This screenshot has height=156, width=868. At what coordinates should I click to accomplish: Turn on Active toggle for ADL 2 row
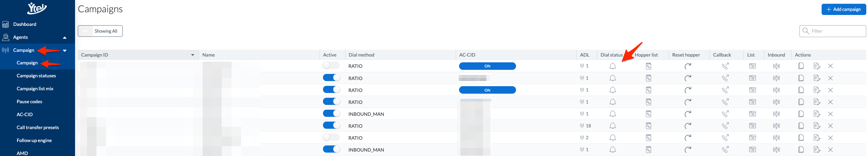[x=331, y=137]
